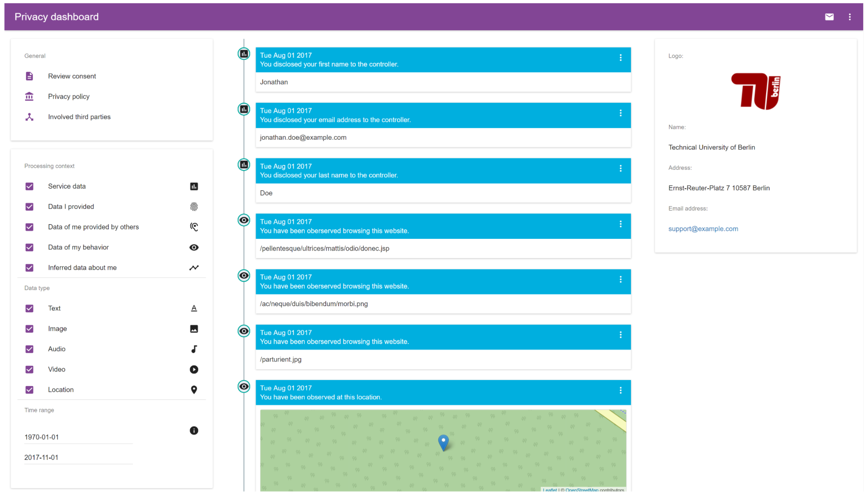The height and width of the screenshot is (494, 868).
Task: Click the Privacy policy bank icon
Action: tap(29, 96)
